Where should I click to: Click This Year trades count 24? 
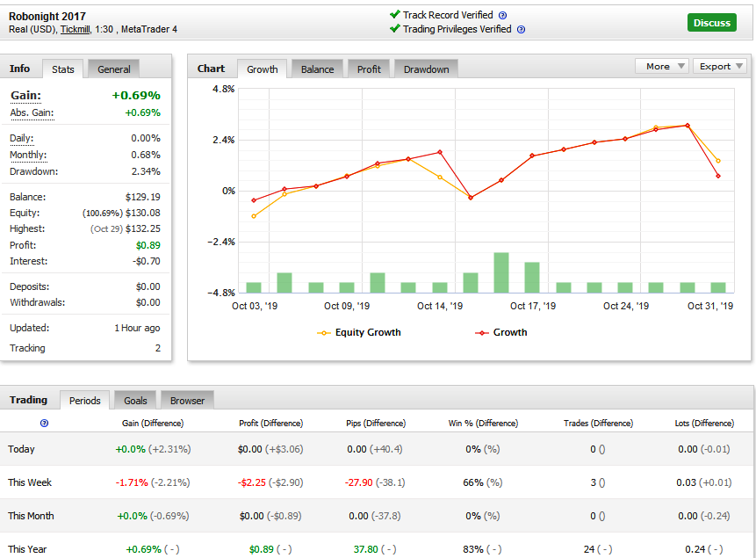tap(588, 549)
